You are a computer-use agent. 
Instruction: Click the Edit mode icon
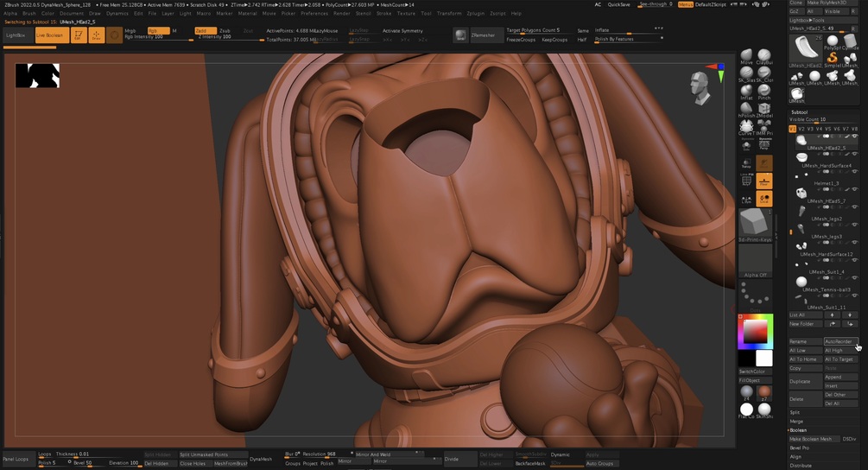[78, 35]
